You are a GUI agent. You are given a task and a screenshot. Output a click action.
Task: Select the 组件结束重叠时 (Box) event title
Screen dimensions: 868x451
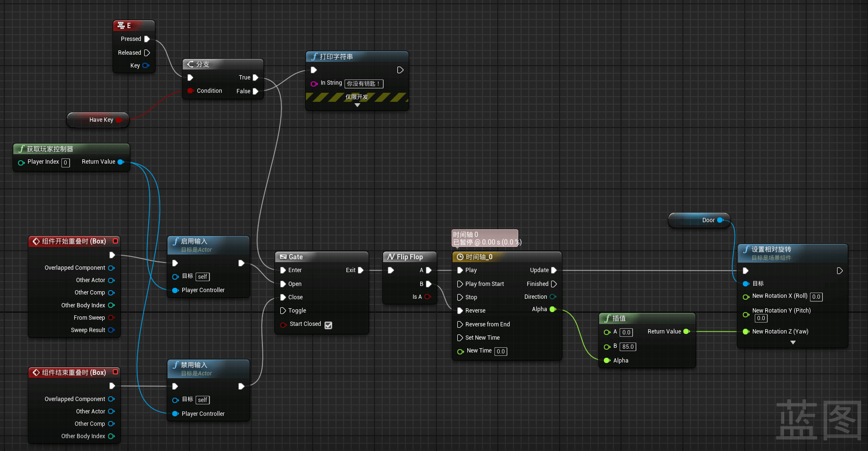coord(74,373)
